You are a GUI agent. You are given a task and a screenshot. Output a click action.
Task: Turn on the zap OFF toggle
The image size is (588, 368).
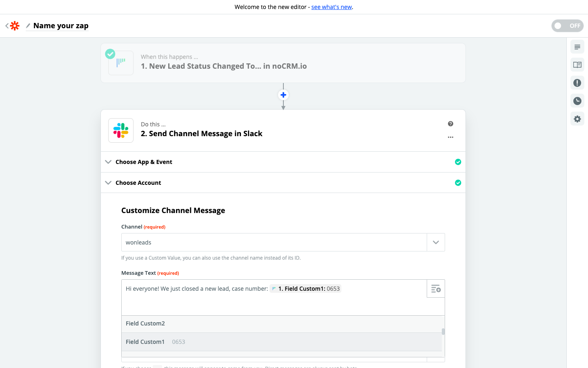click(567, 26)
